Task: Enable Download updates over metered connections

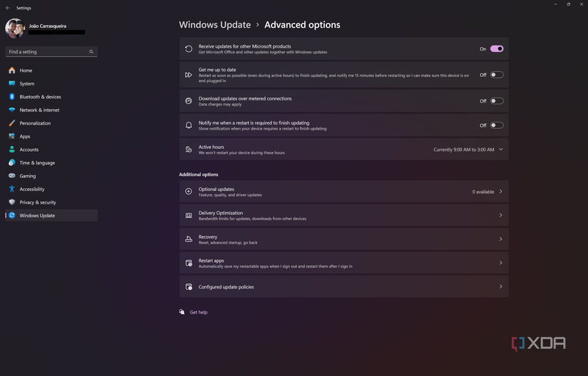Action: (x=497, y=101)
